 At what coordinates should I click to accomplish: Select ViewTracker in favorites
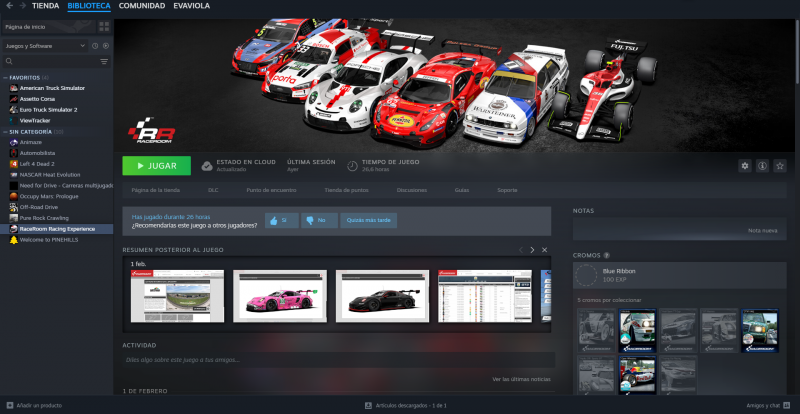[x=35, y=120]
